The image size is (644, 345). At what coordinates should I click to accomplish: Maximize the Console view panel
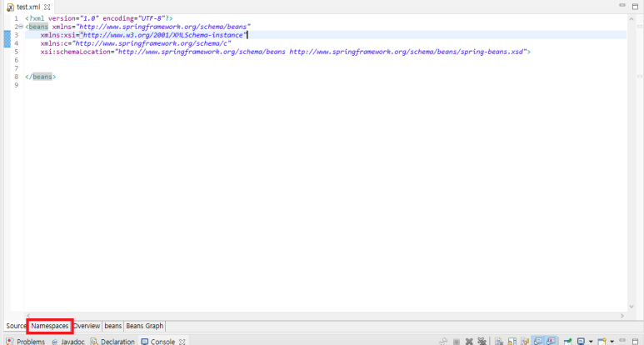click(x=635, y=342)
